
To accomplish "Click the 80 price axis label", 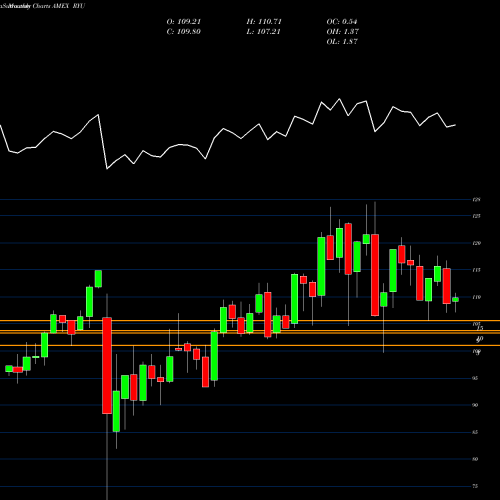I will [x=475, y=459].
